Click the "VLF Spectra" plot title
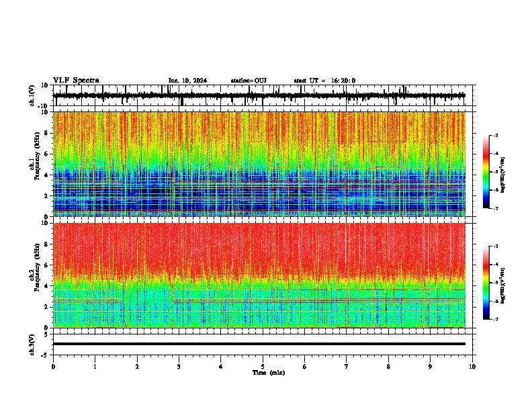 pyautogui.click(x=76, y=81)
